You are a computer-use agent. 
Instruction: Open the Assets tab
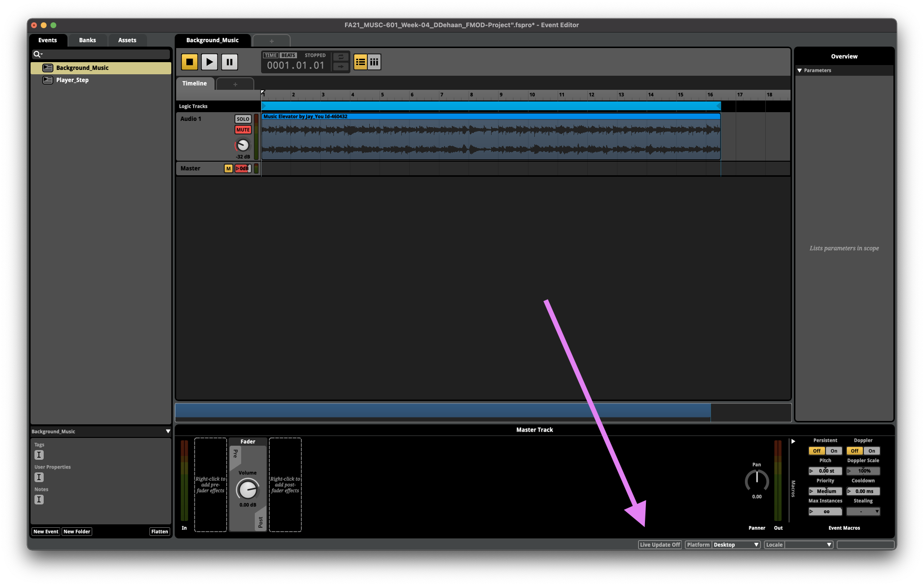click(x=127, y=40)
